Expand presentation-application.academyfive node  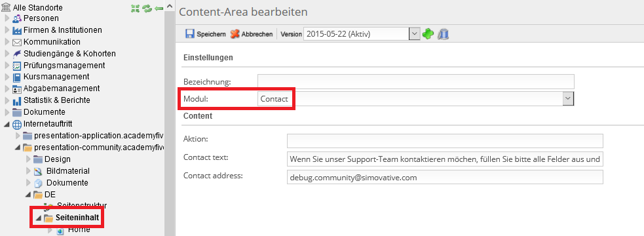click(x=17, y=136)
